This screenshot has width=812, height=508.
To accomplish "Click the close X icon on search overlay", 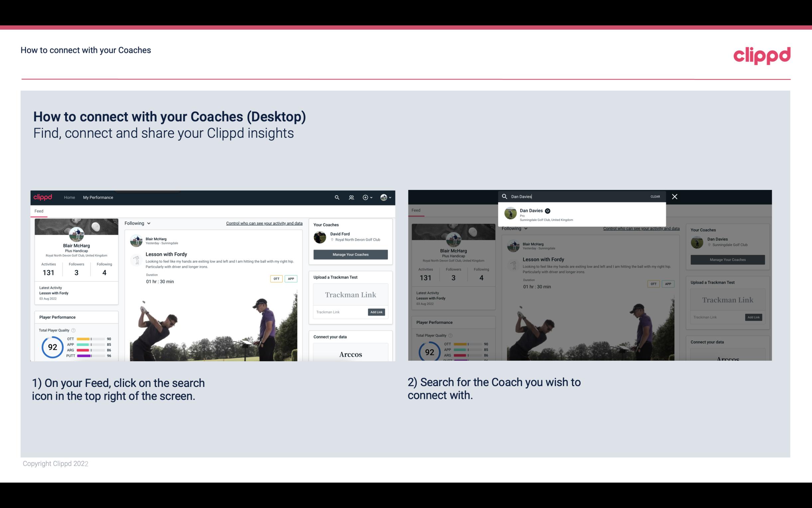I will pyautogui.click(x=674, y=196).
